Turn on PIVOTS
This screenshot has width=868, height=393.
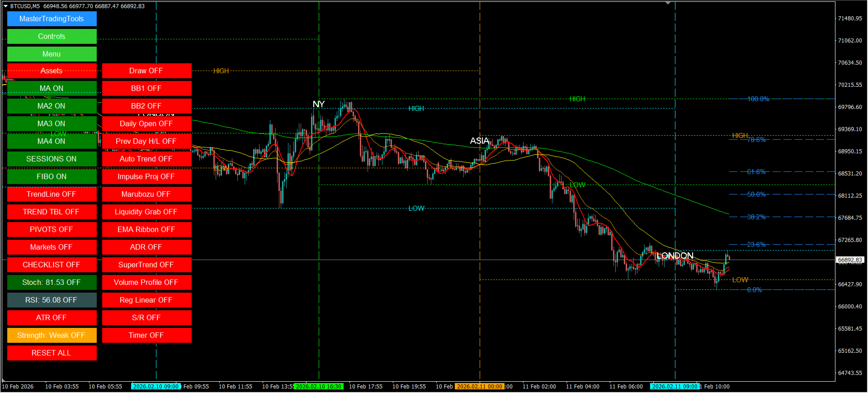[52, 230]
